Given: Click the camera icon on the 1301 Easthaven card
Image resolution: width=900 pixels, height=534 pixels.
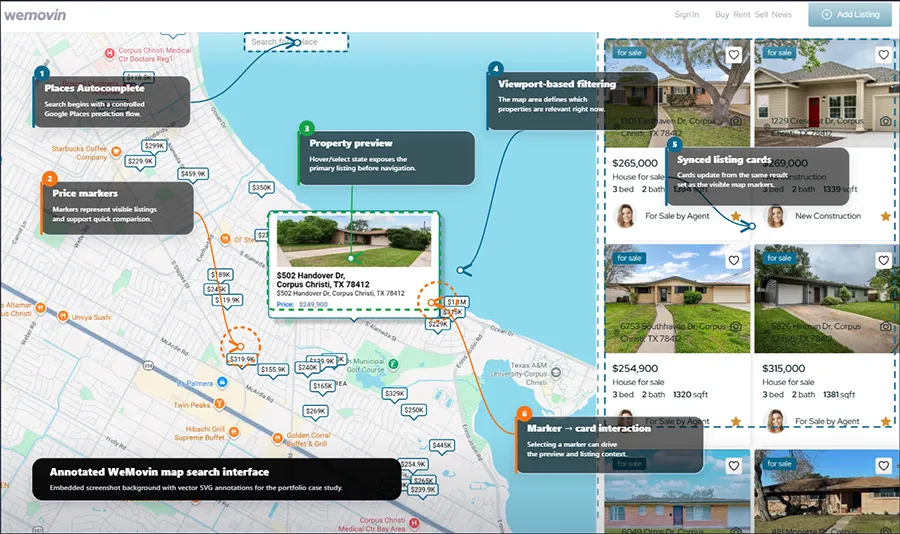Looking at the screenshot, I should [x=735, y=121].
